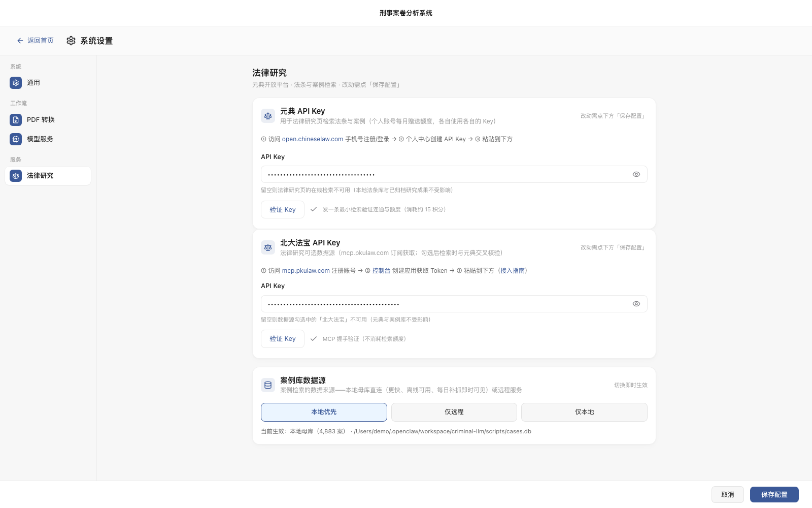Image resolution: width=812 pixels, height=508 pixels.
Task: Click the database icon on 案例库数据源 card
Action: coord(268,385)
